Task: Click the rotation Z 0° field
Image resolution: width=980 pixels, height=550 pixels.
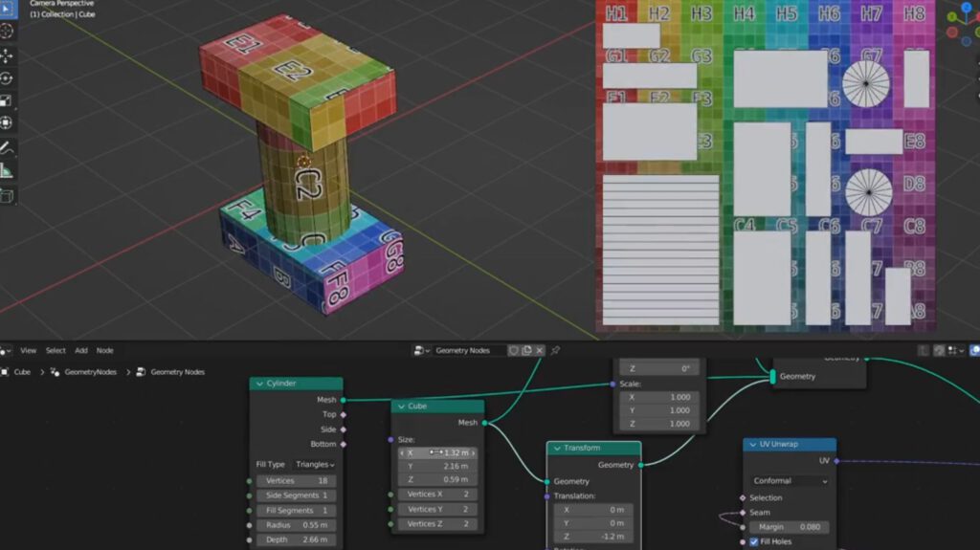Action: 659,369
